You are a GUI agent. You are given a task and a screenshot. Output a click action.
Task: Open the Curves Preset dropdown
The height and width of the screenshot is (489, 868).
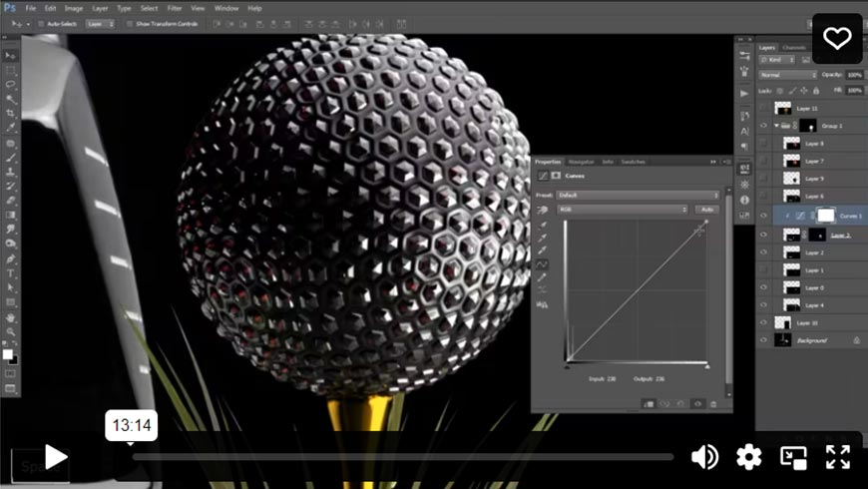pos(637,195)
